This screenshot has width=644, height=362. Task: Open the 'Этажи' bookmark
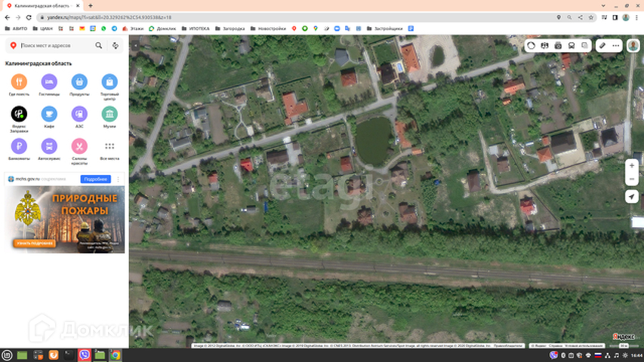coord(133,29)
